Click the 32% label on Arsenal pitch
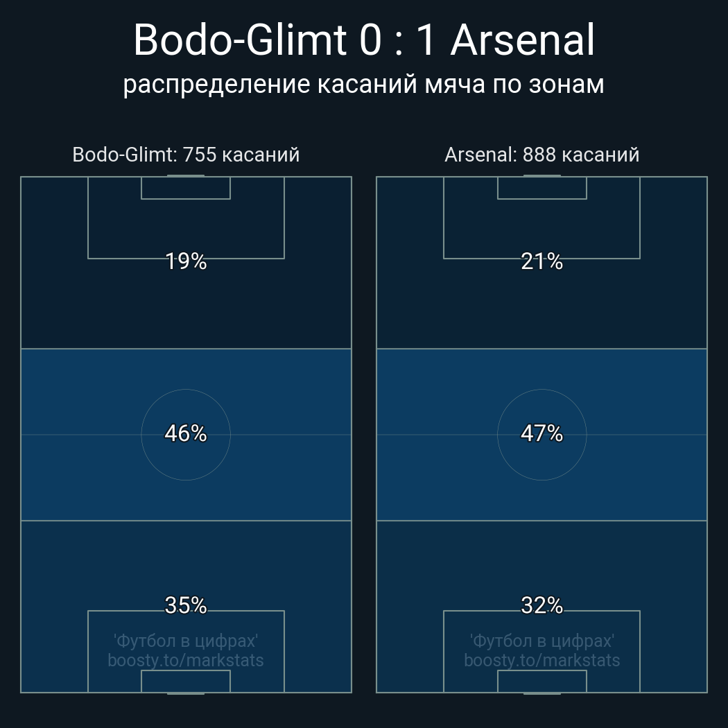728x728 pixels. coord(541,605)
